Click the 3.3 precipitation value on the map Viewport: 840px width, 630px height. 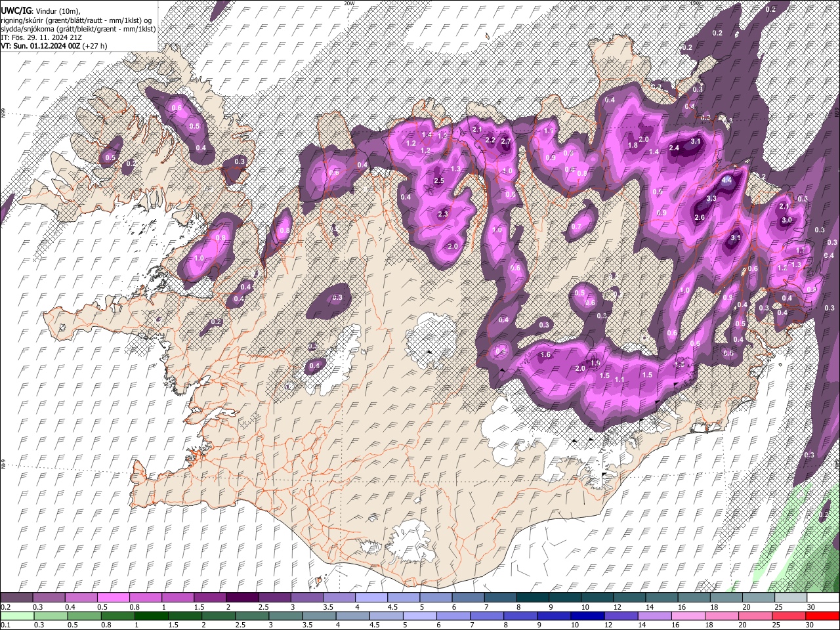(x=711, y=198)
